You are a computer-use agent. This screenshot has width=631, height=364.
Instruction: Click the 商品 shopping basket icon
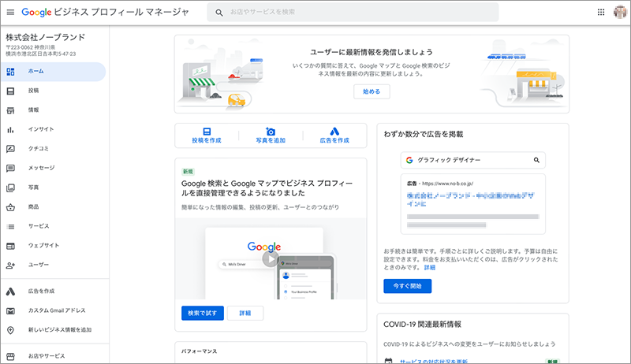pos(10,207)
